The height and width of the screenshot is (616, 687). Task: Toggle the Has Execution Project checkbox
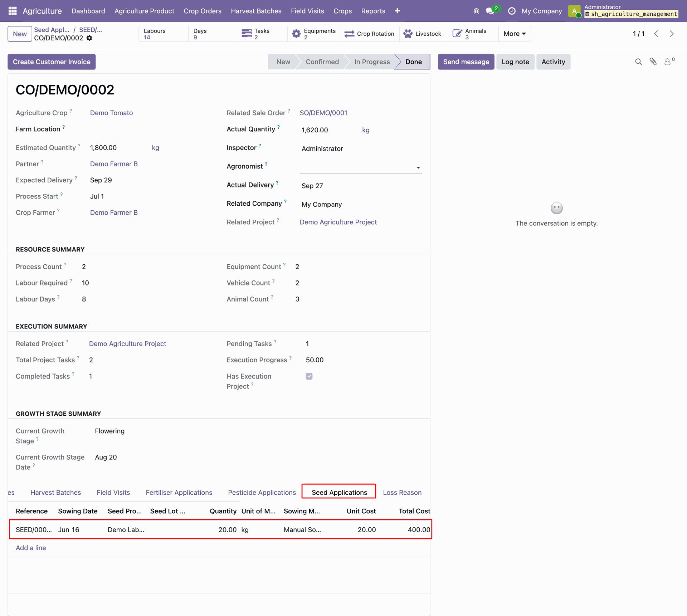pos(309,376)
